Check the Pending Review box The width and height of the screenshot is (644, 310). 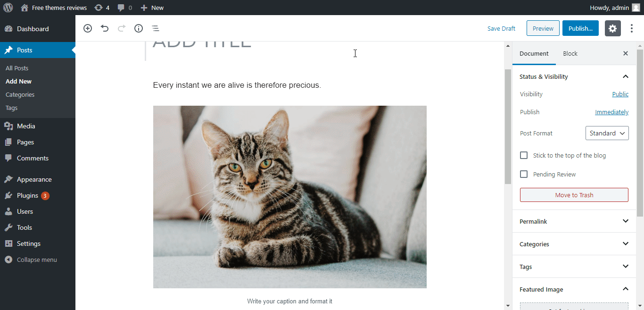click(x=524, y=174)
